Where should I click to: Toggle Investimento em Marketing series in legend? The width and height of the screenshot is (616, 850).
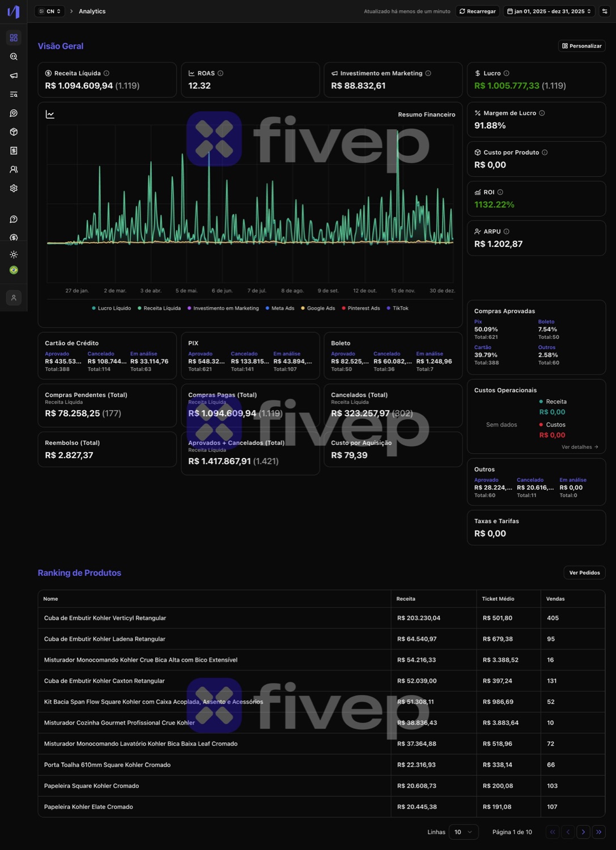[x=223, y=308]
